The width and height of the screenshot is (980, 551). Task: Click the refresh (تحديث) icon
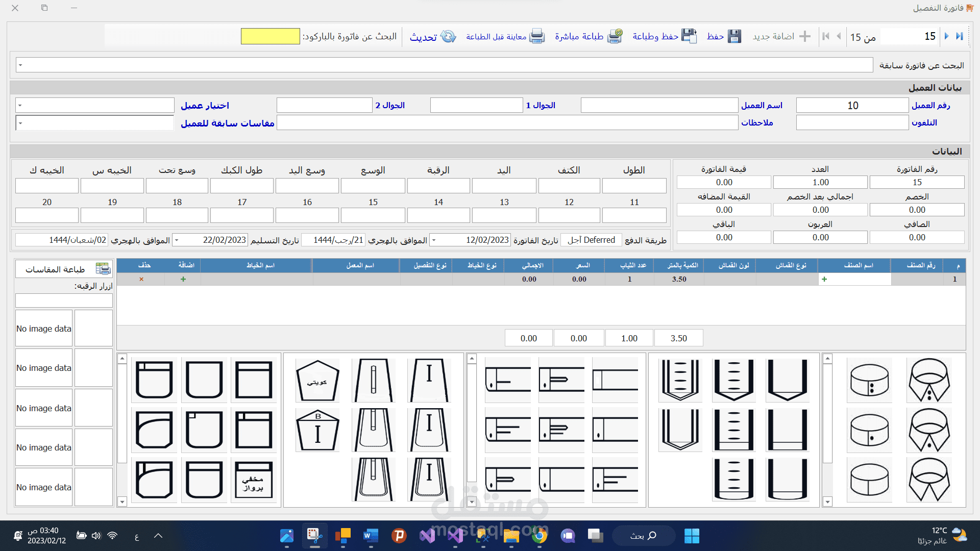(448, 36)
